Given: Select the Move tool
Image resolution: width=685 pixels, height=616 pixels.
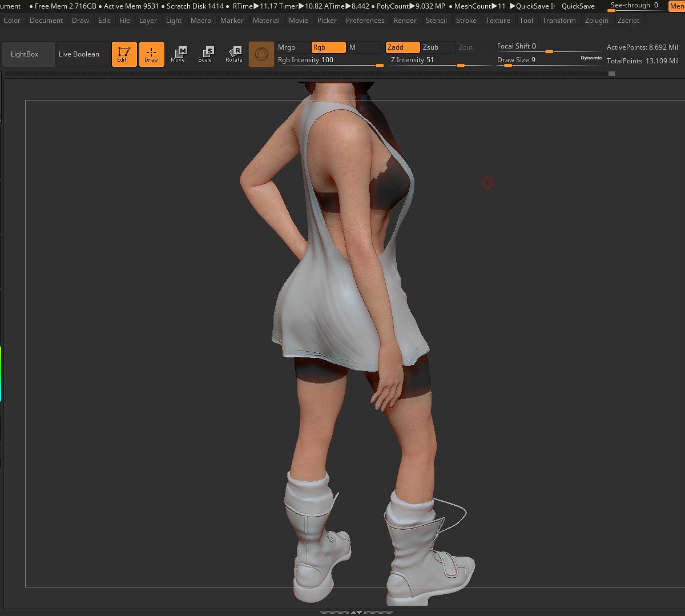Looking at the screenshot, I should click(178, 54).
